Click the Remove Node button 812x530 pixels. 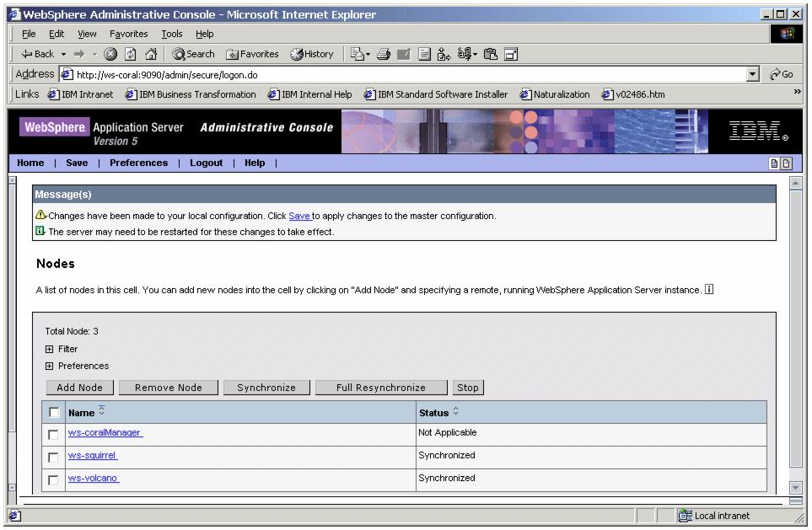pyautogui.click(x=169, y=388)
